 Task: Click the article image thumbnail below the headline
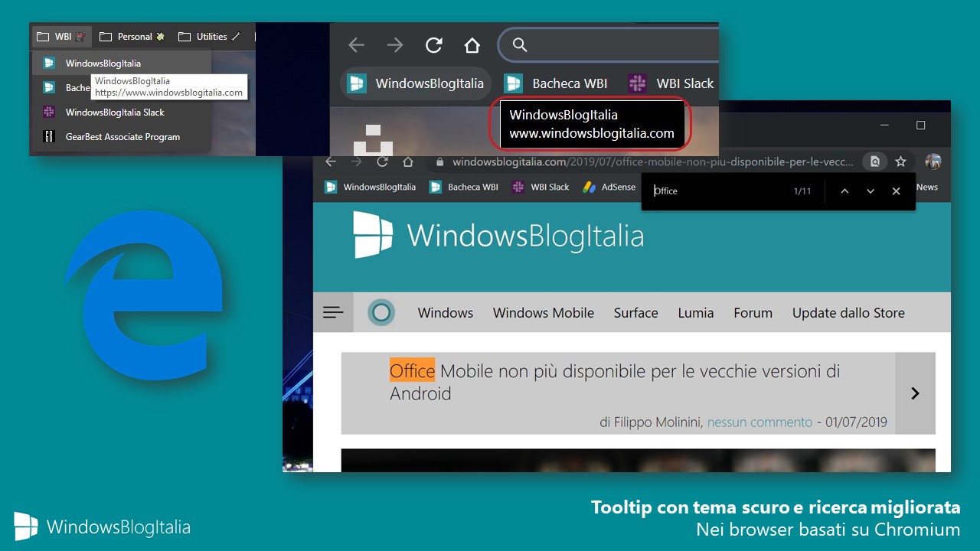click(x=639, y=460)
